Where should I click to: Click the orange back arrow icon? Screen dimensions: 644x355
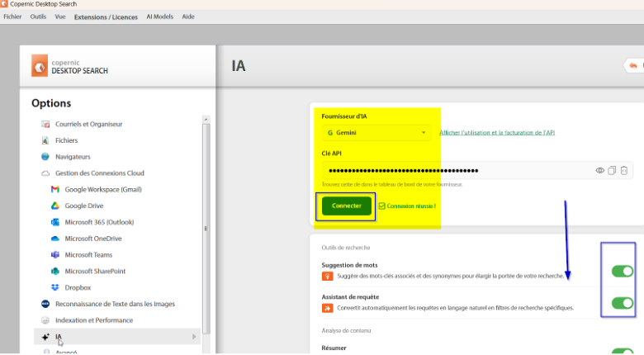(x=633, y=66)
